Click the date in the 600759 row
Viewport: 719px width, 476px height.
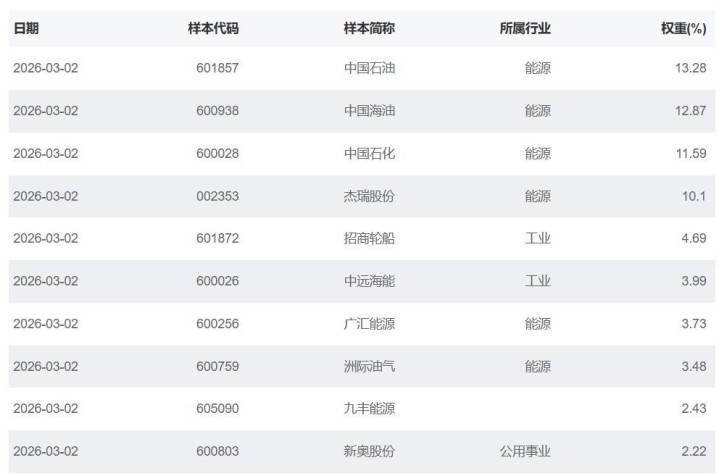pos(46,366)
